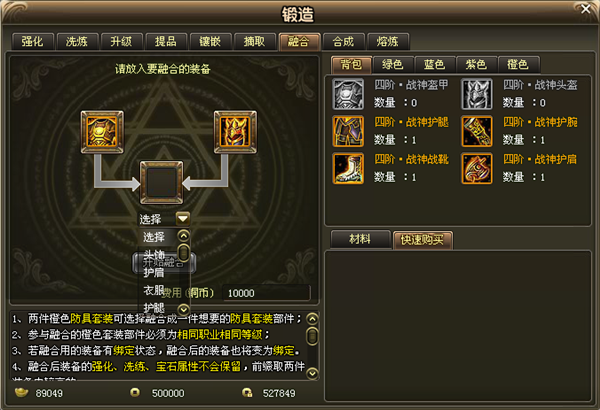Pick the 四阶·战神护腕 bracer icon
The width and height of the screenshot is (600, 410).
coord(476,131)
